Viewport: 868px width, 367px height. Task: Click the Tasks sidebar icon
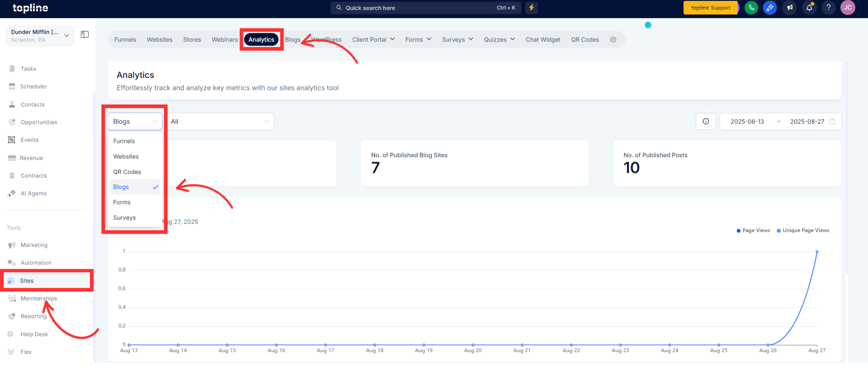click(x=12, y=69)
